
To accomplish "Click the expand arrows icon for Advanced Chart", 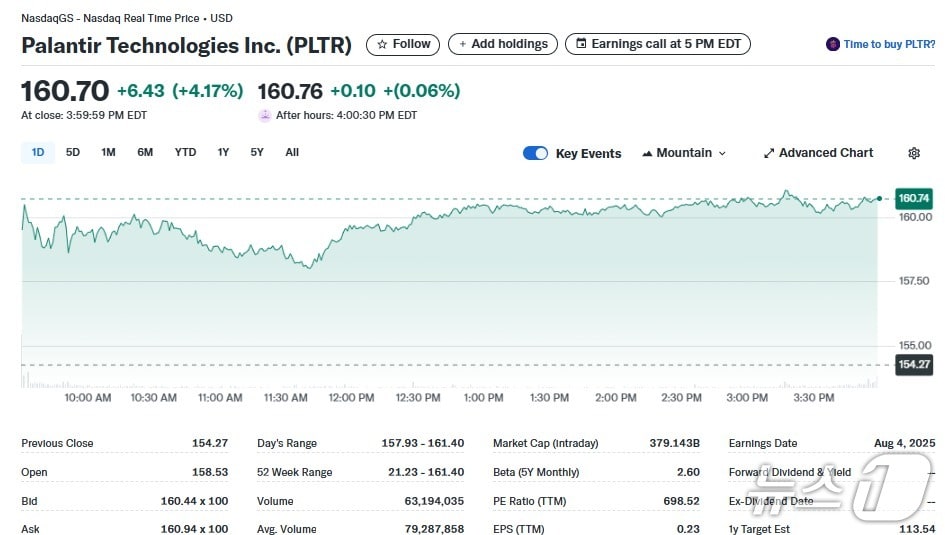I will pos(769,153).
